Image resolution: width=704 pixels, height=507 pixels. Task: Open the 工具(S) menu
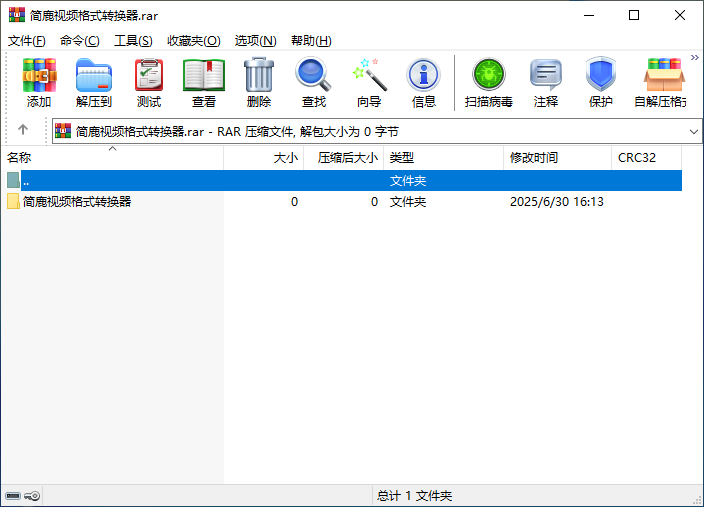coord(133,41)
